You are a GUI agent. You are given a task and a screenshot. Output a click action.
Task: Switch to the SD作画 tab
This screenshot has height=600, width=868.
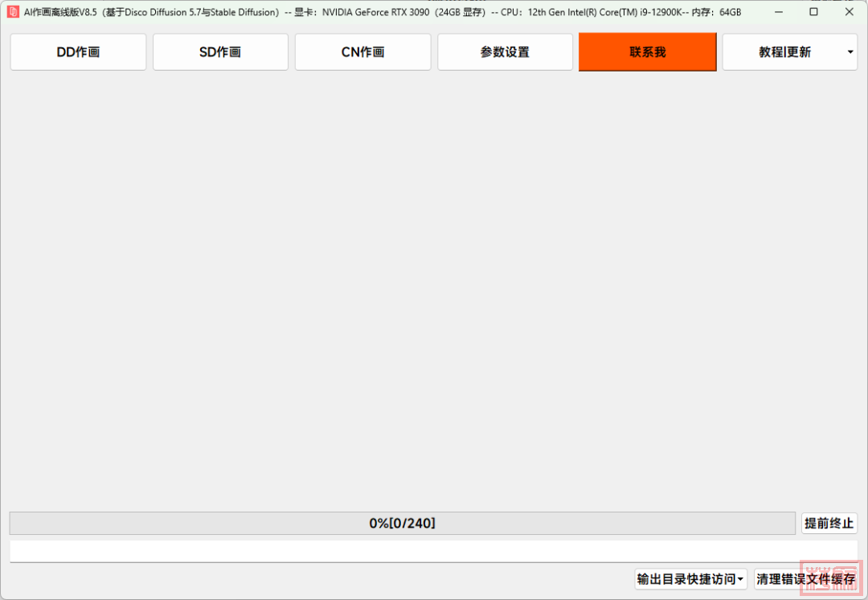tap(220, 52)
